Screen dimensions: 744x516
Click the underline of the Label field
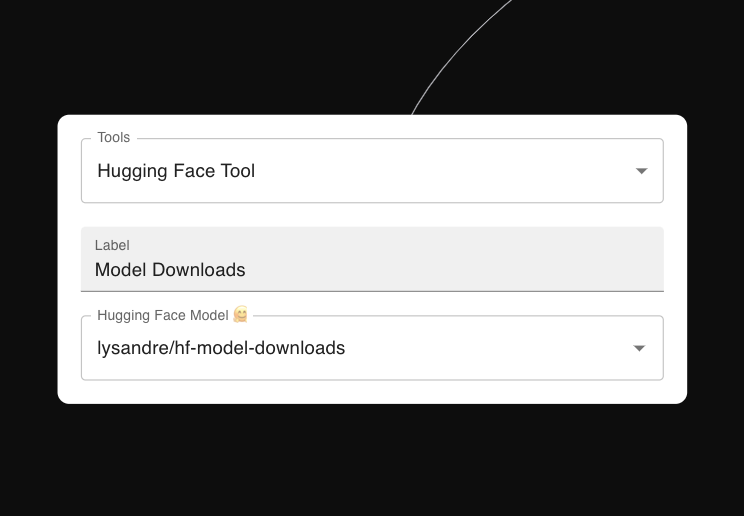[371, 291]
